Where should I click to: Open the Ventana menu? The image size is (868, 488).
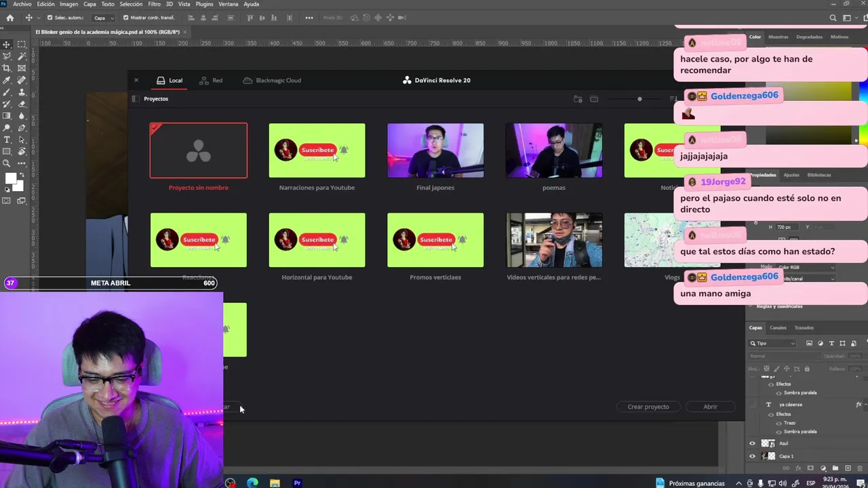pos(228,4)
